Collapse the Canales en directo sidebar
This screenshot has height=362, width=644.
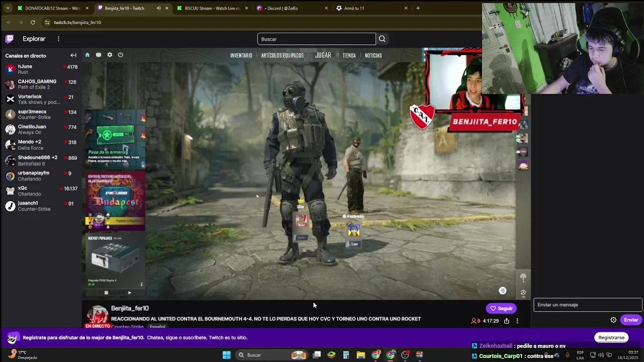[x=73, y=55]
